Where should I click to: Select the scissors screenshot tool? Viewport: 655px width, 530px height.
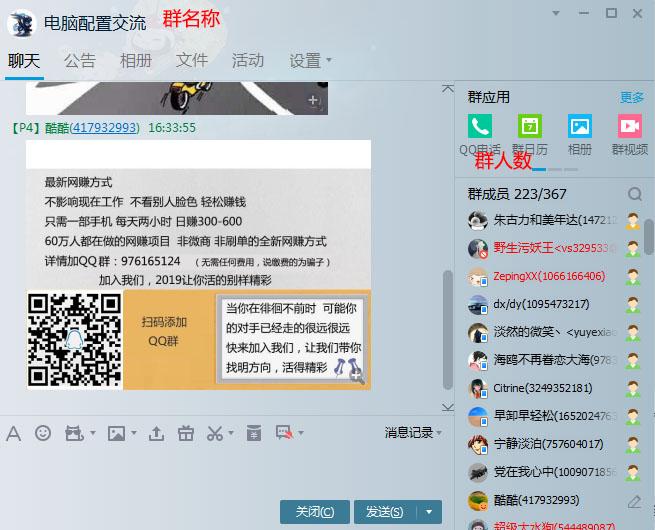pos(215,433)
